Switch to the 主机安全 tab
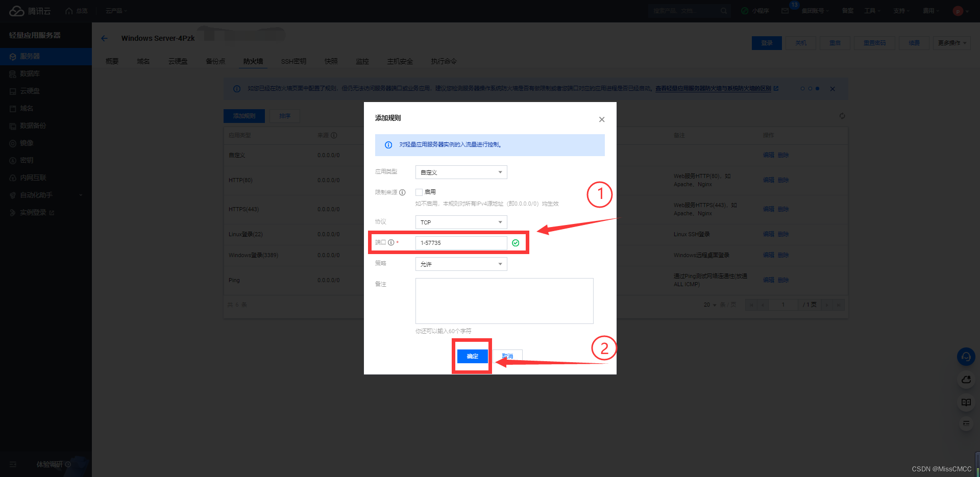 click(400, 61)
